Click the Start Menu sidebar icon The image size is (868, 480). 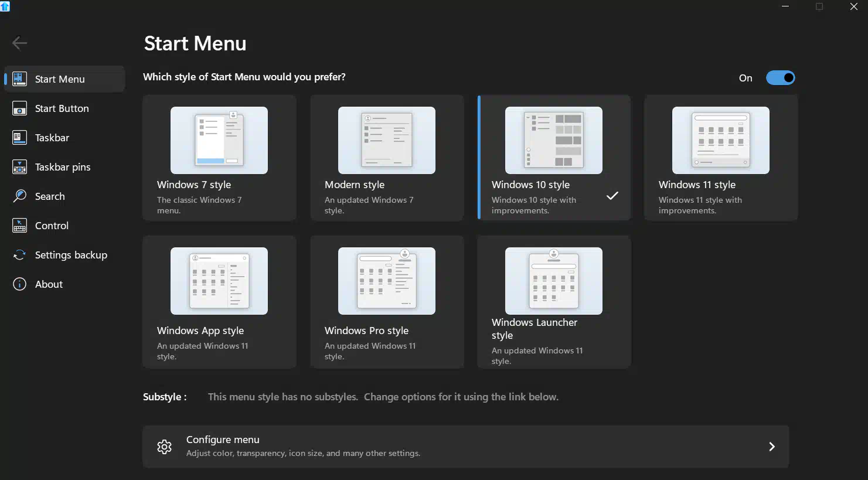tap(19, 79)
